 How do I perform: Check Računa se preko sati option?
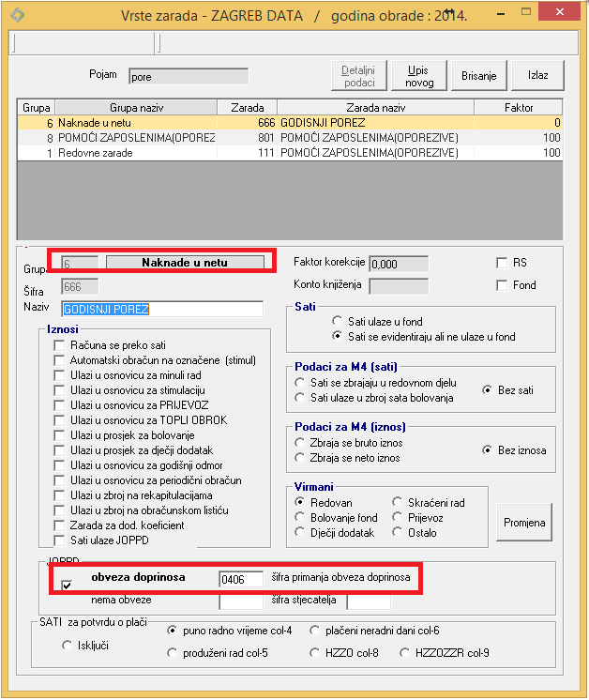tap(60, 345)
